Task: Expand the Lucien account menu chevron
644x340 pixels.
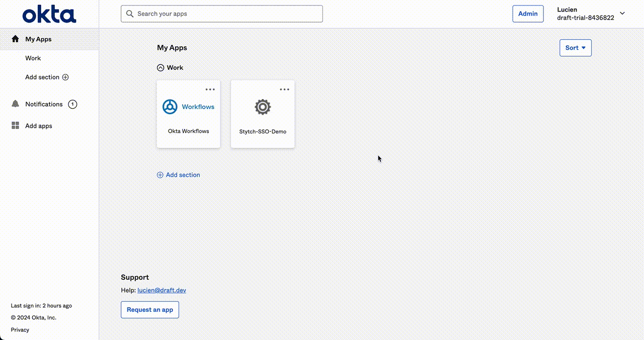Action: click(x=622, y=14)
